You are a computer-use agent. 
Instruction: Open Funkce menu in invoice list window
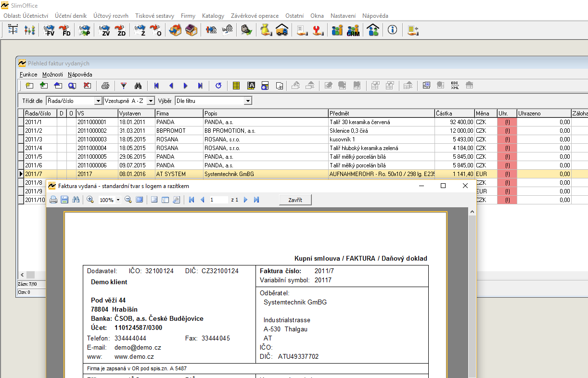coord(28,75)
